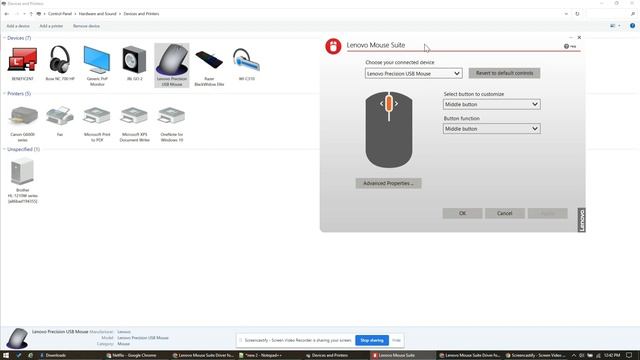Select the Bose NC 700 HP headphones icon

(x=60, y=60)
